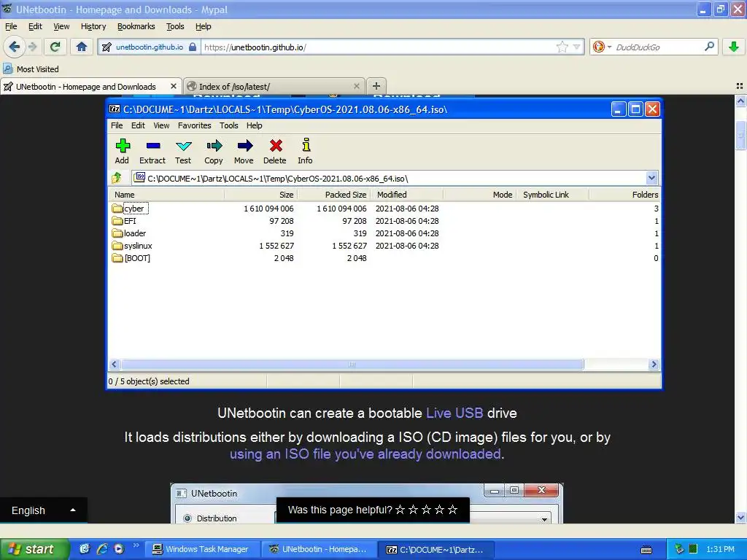
Task: Select the cyber folder
Action: (130, 209)
